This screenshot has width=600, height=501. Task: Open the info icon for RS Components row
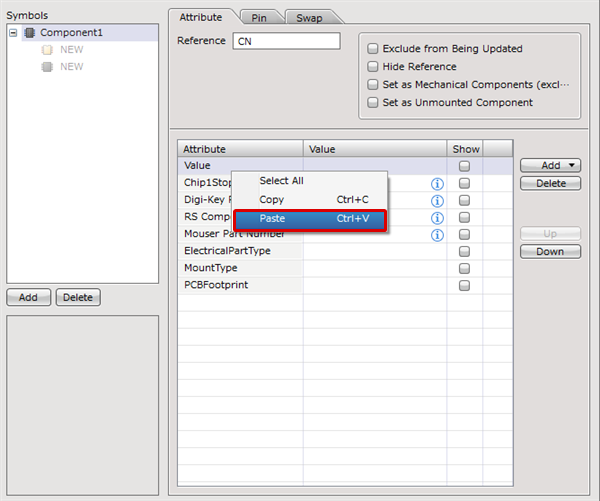(x=437, y=218)
